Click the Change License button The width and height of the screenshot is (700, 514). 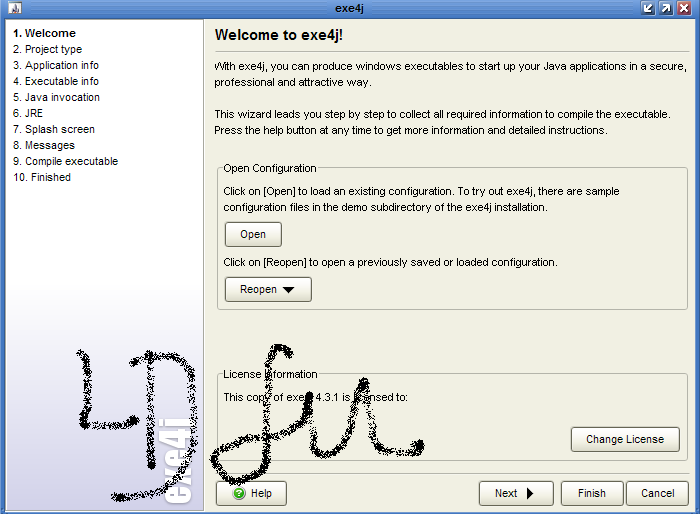click(x=625, y=439)
